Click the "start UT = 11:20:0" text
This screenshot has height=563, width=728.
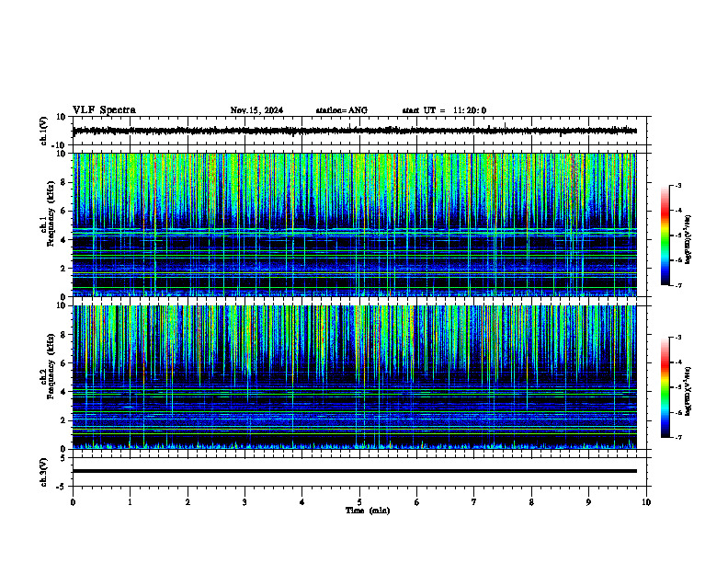[x=444, y=110]
